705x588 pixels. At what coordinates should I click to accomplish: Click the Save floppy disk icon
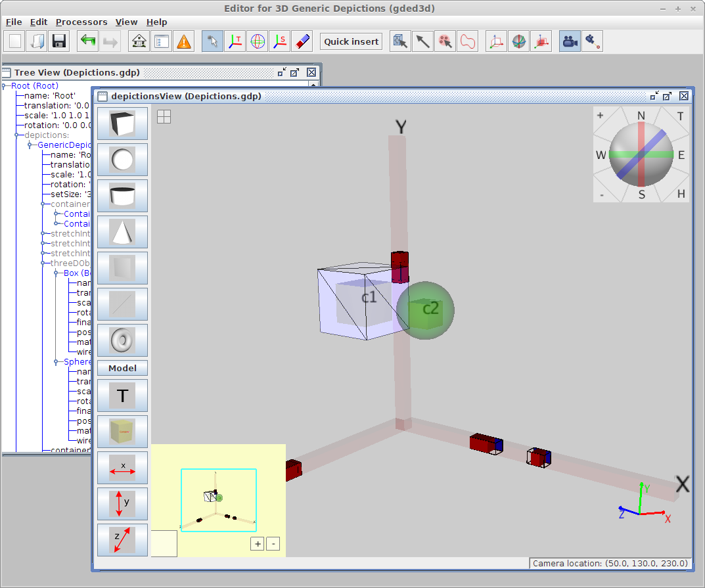[x=59, y=41]
